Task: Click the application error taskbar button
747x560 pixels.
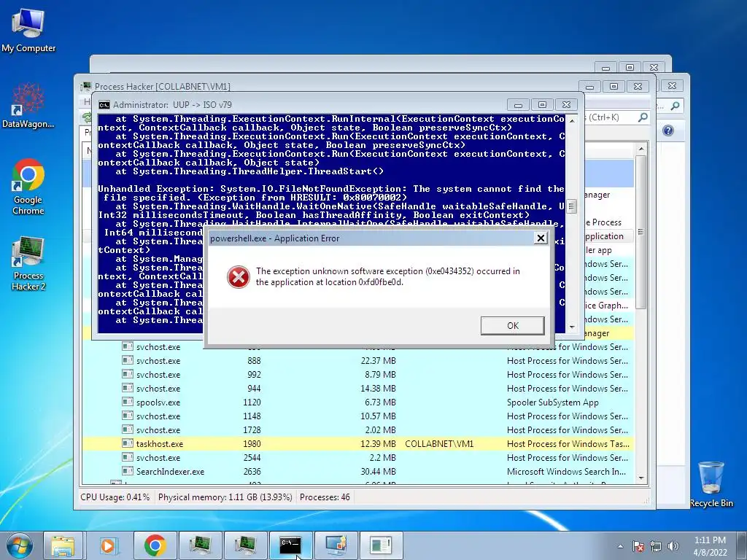Action: [381, 545]
